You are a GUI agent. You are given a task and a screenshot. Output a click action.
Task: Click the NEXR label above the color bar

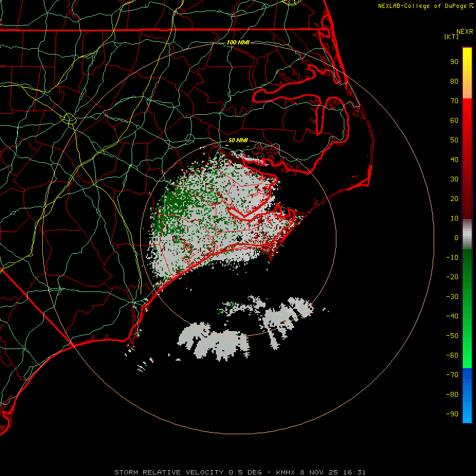coord(465,32)
